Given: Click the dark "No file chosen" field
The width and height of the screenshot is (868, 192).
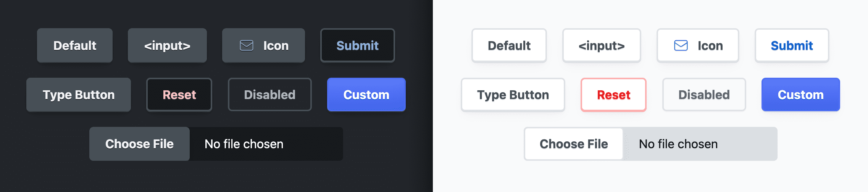Looking at the screenshot, I should coord(266,144).
